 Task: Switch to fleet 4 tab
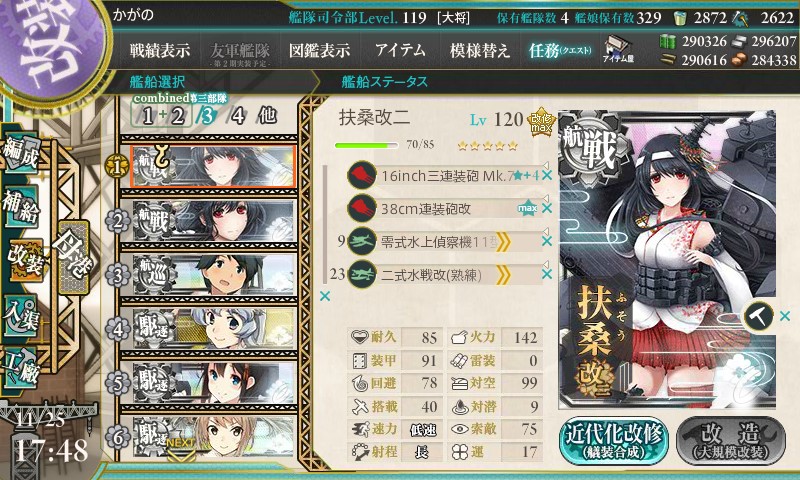[x=238, y=116]
